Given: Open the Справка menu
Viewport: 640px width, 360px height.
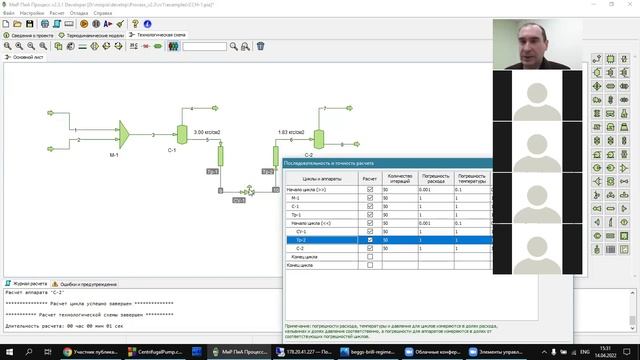Looking at the screenshot, I should point(102,13).
